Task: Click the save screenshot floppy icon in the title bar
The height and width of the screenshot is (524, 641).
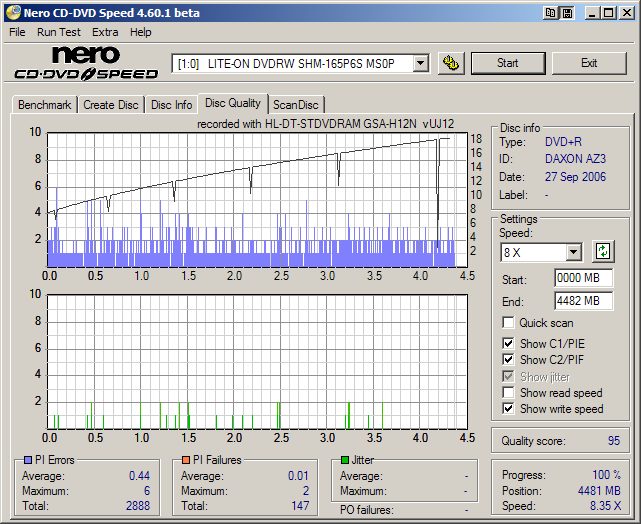Action: coord(567,13)
